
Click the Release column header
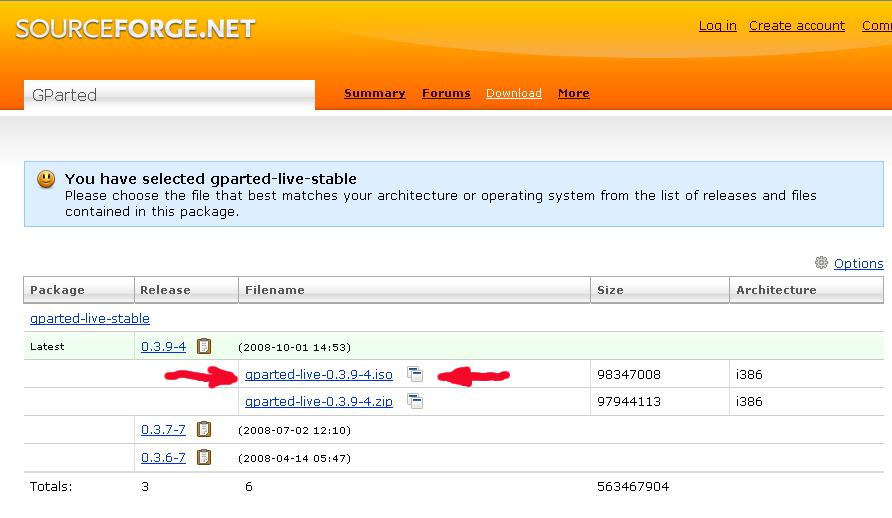pos(186,290)
